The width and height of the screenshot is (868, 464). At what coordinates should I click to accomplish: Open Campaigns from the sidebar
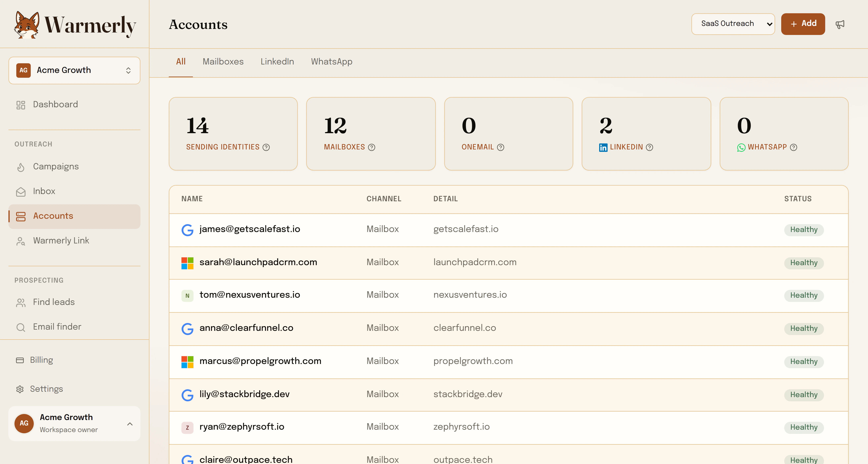pos(74,167)
